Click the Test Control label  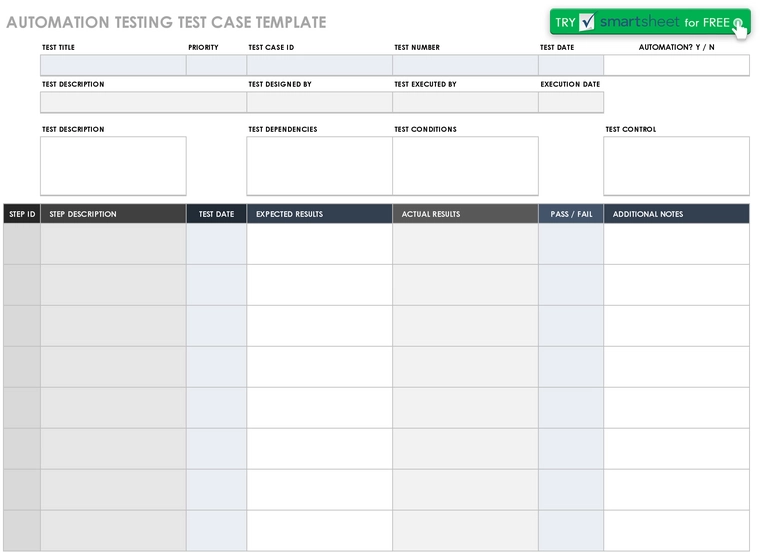coord(631,129)
